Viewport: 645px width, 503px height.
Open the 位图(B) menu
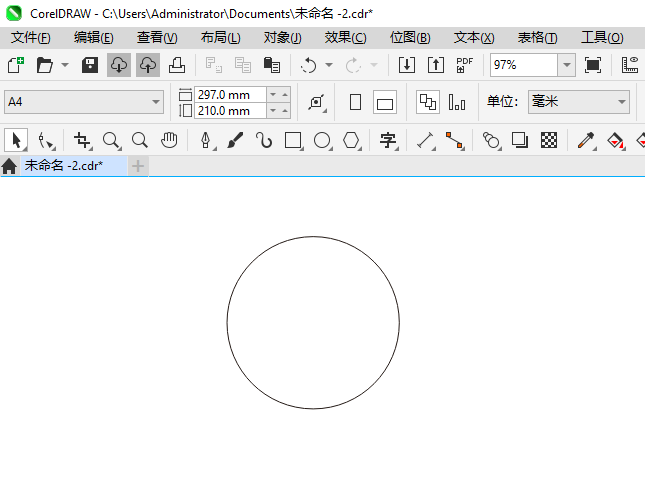coord(410,37)
